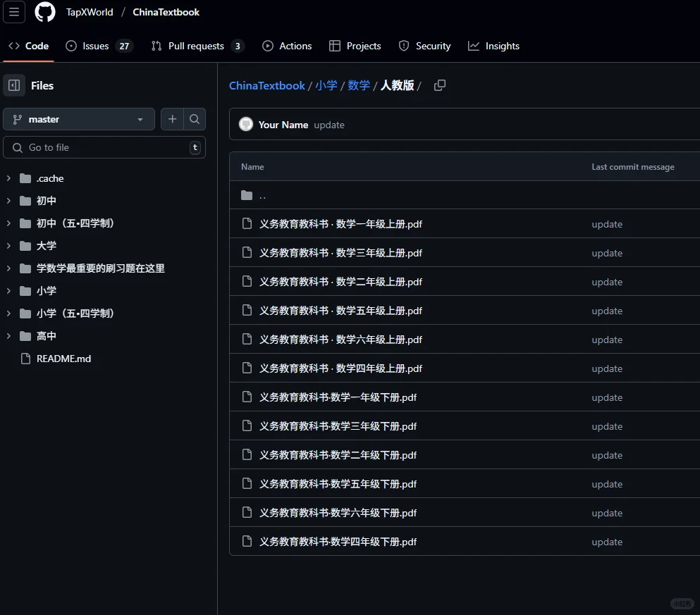Expand the 高中 folder chevron
The height and width of the screenshot is (615, 700).
point(8,336)
